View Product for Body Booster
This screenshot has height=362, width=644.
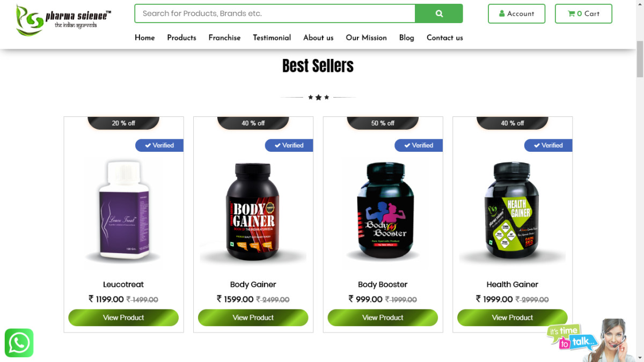383,317
